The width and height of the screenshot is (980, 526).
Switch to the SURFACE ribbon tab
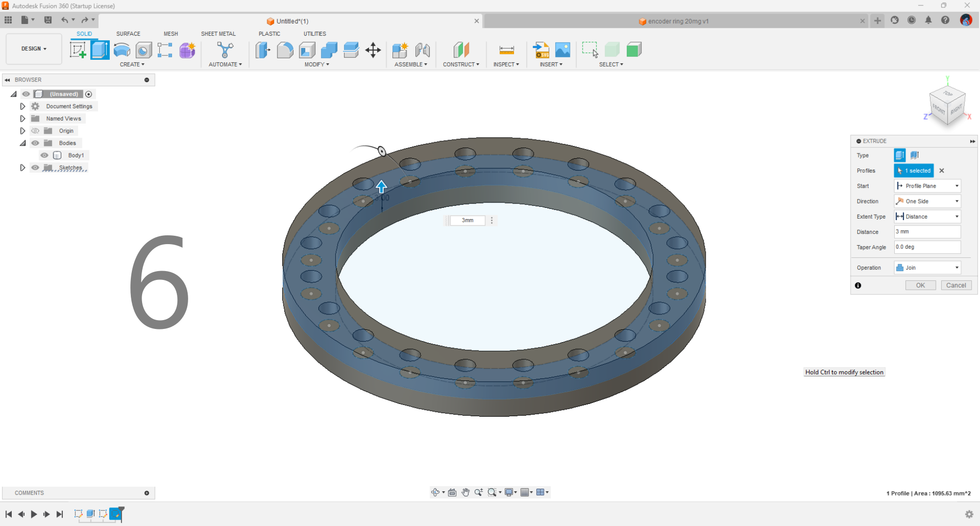(x=128, y=33)
